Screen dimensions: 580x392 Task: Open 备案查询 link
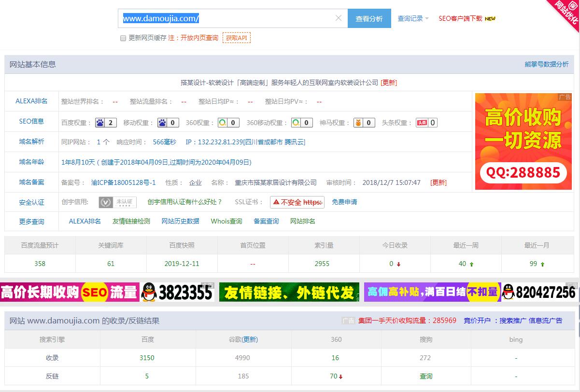266,221
